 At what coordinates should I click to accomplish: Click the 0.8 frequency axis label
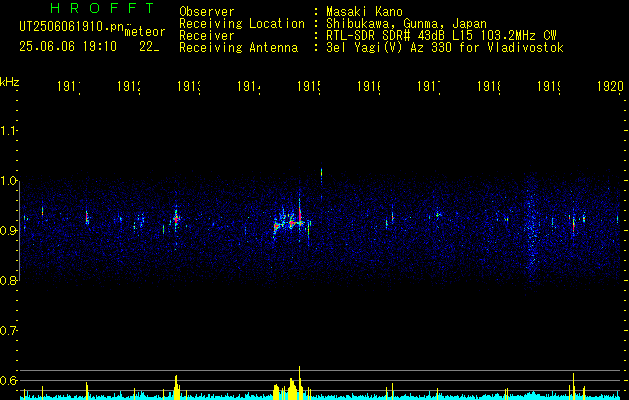coord(8,281)
